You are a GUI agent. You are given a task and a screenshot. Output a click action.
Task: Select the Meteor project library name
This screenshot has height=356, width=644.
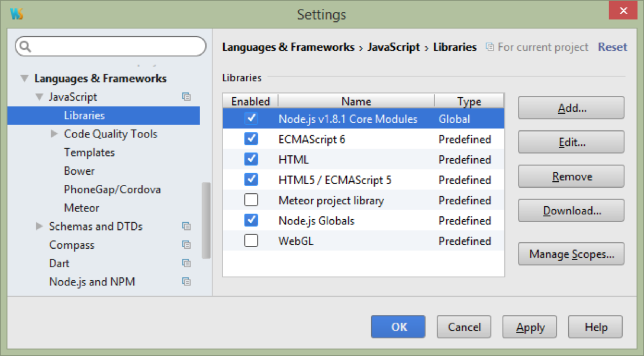331,201
